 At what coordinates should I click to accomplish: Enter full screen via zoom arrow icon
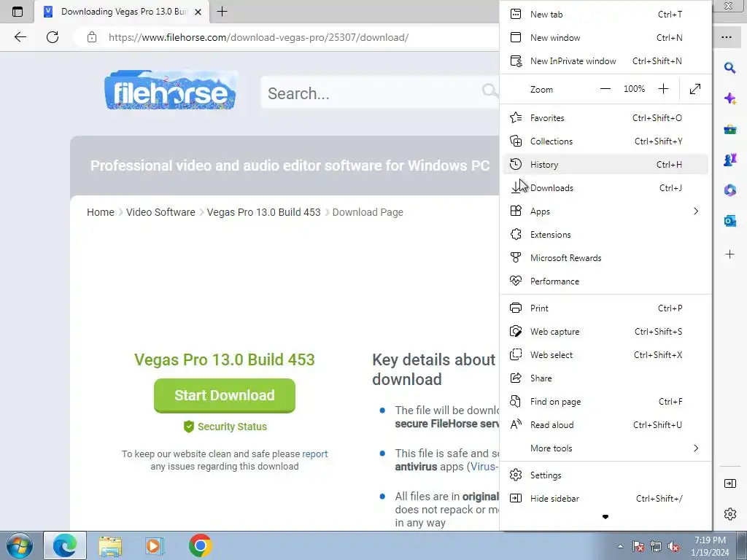695,89
